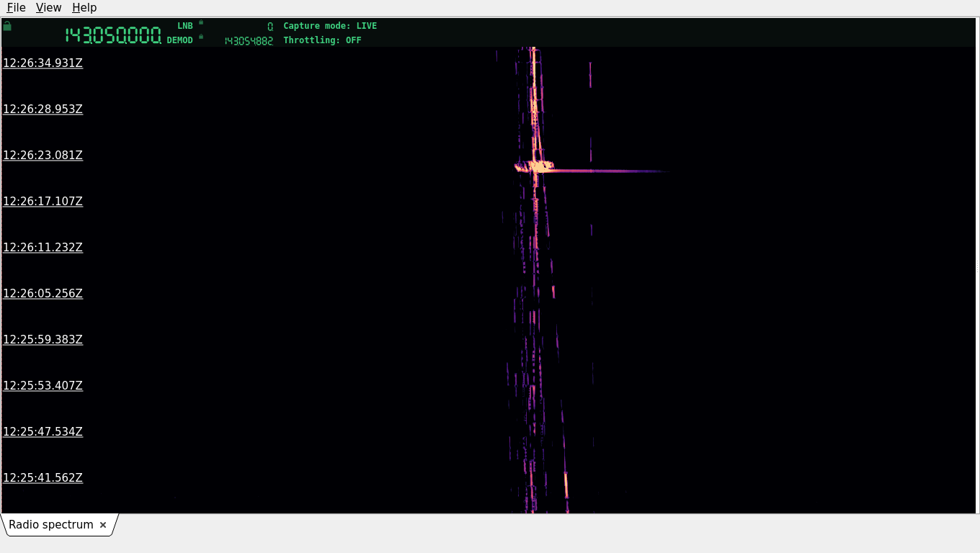Click the DEMOD label

(x=180, y=40)
